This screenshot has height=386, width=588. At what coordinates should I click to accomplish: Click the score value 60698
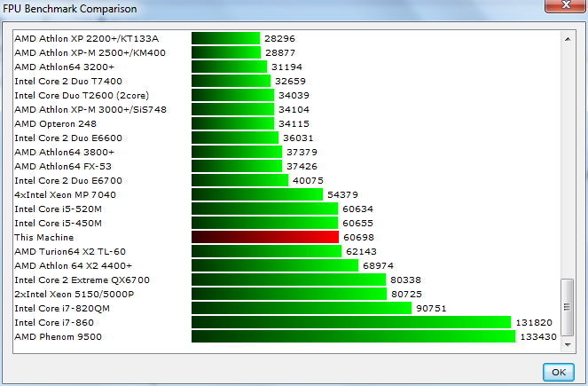coord(358,238)
